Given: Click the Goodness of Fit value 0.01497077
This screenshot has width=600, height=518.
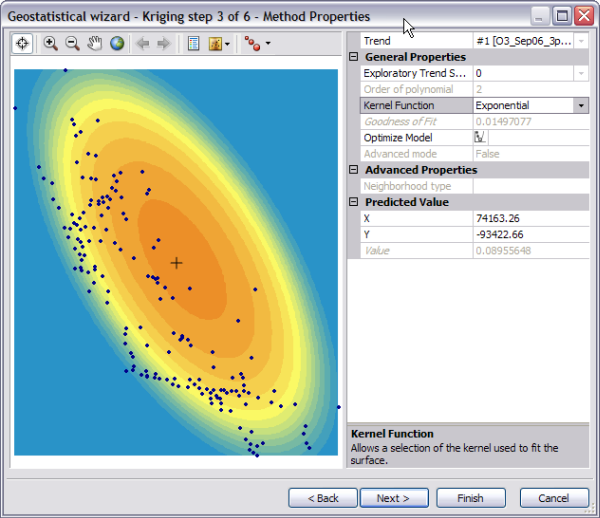Looking at the screenshot, I should 503,122.
